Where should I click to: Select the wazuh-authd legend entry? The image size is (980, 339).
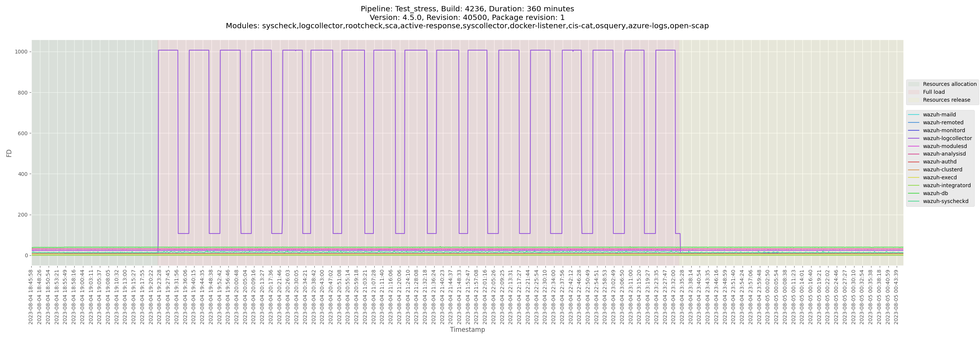coord(939,162)
